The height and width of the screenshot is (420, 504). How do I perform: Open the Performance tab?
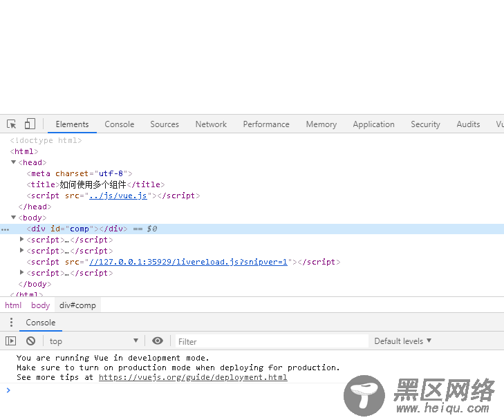click(265, 124)
